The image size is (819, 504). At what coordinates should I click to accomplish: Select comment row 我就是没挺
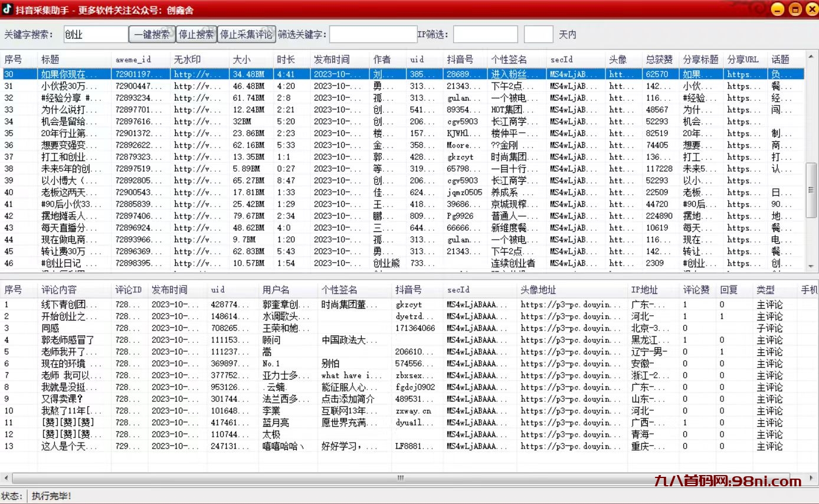click(409, 387)
